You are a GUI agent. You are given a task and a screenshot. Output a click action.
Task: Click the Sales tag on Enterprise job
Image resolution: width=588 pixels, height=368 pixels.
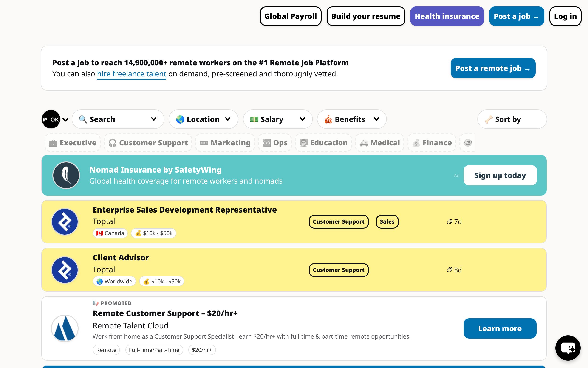coord(387,222)
